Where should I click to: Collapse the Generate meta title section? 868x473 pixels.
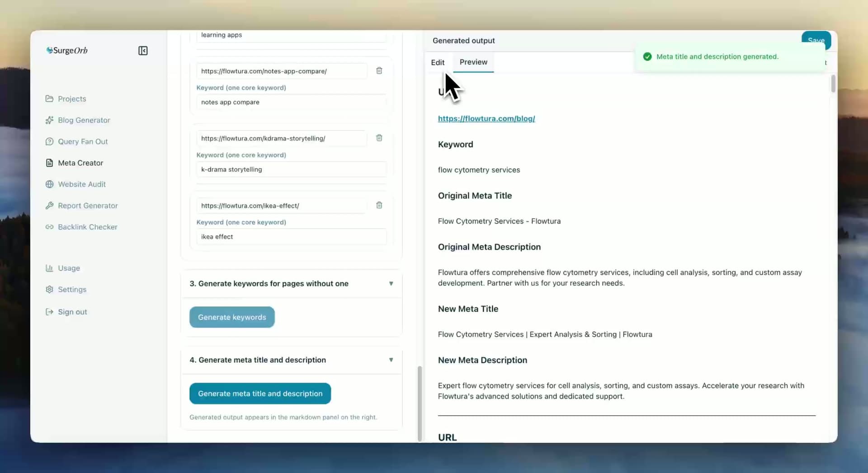point(392,360)
